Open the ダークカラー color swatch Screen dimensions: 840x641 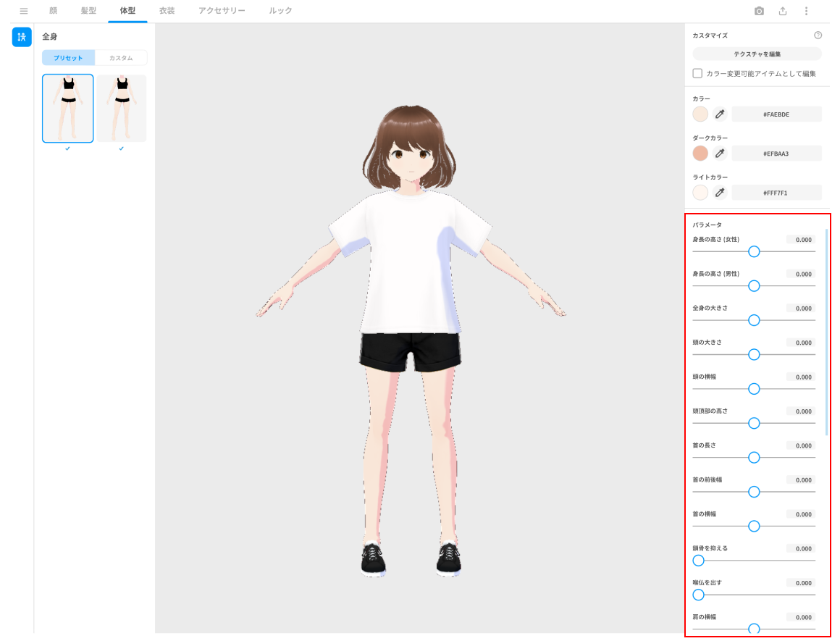point(700,153)
